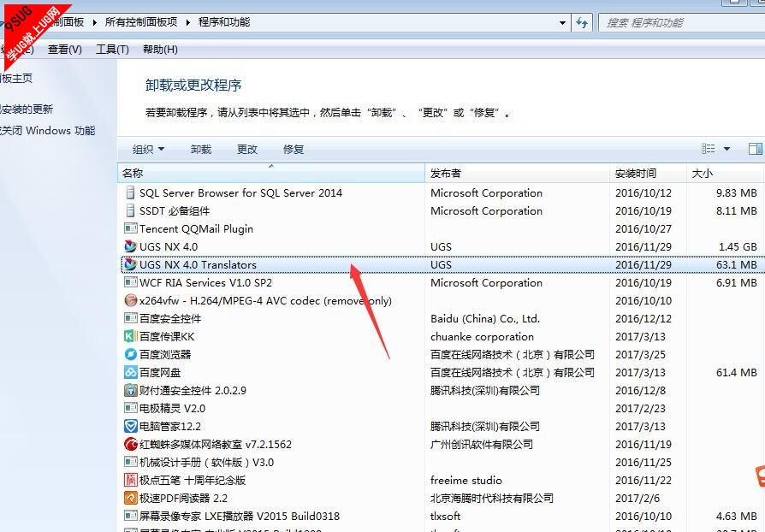This screenshot has width=765, height=532.
Task: Open the 帮助(H) menu
Action: click(160, 50)
